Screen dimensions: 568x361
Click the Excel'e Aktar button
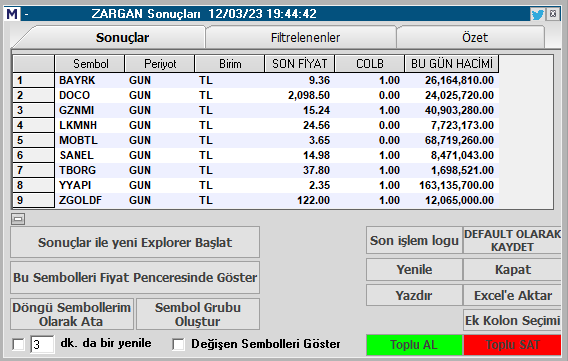point(512,295)
